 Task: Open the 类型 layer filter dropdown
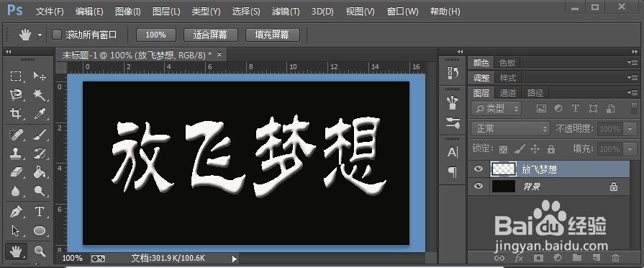[496, 109]
